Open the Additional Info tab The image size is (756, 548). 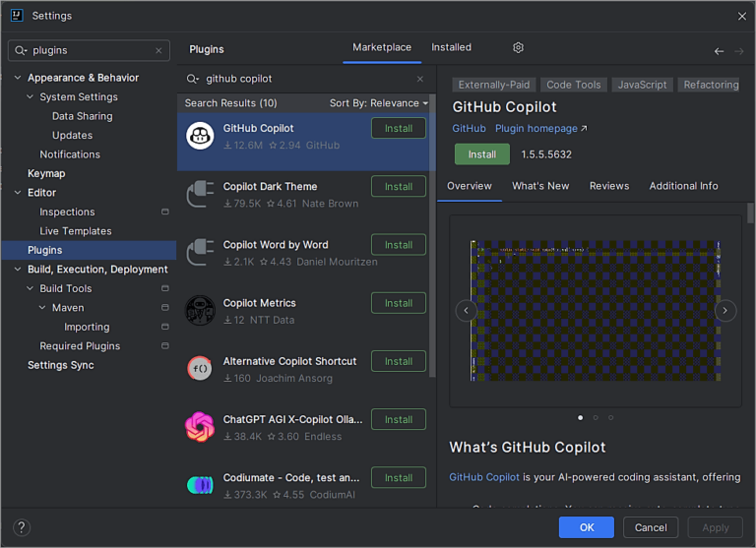click(x=683, y=186)
